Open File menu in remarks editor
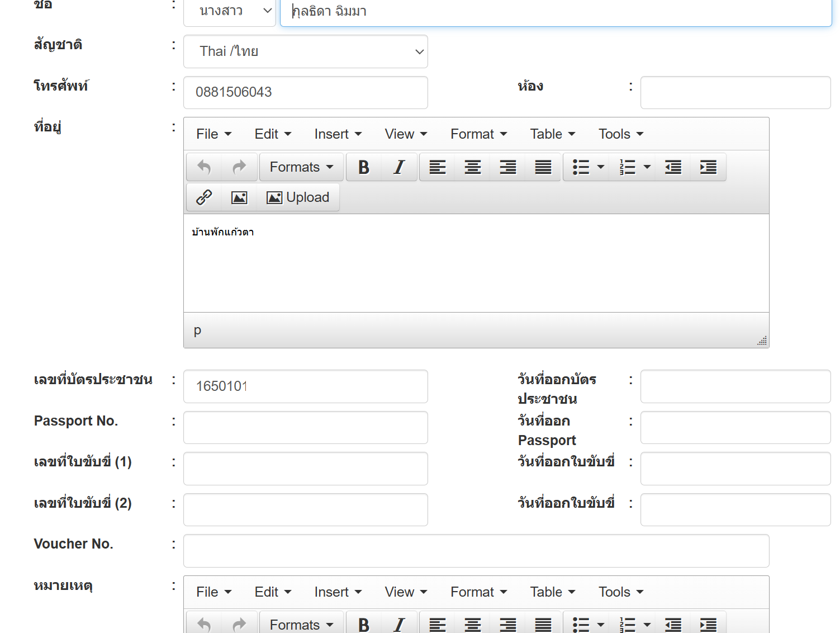The image size is (840, 633). [213, 592]
